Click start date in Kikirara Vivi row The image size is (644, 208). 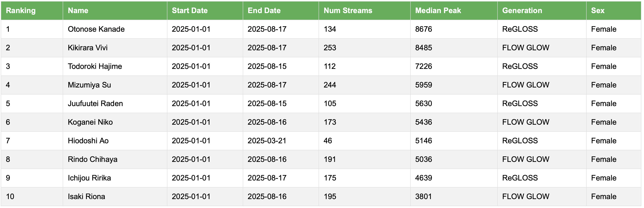[191, 48]
